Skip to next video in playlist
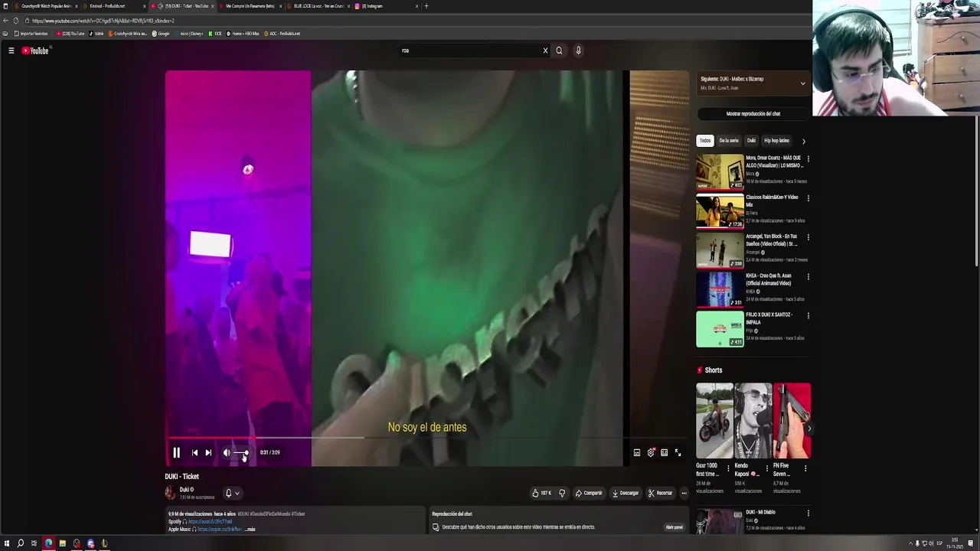The height and width of the screenshot is (551, 980). (208, 452)
